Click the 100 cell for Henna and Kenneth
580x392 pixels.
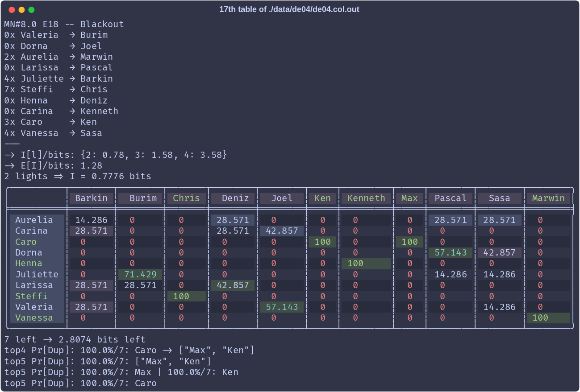(x=366, y=264)
